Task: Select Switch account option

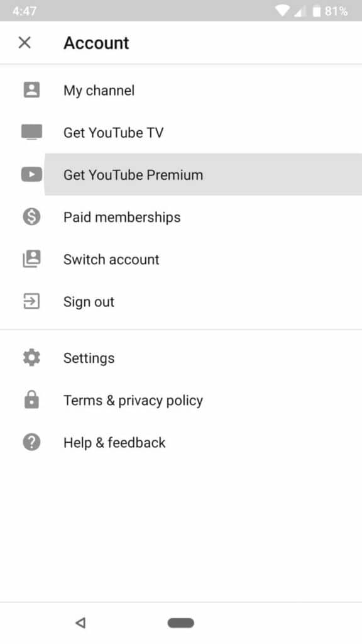Action: click(181, 259)
